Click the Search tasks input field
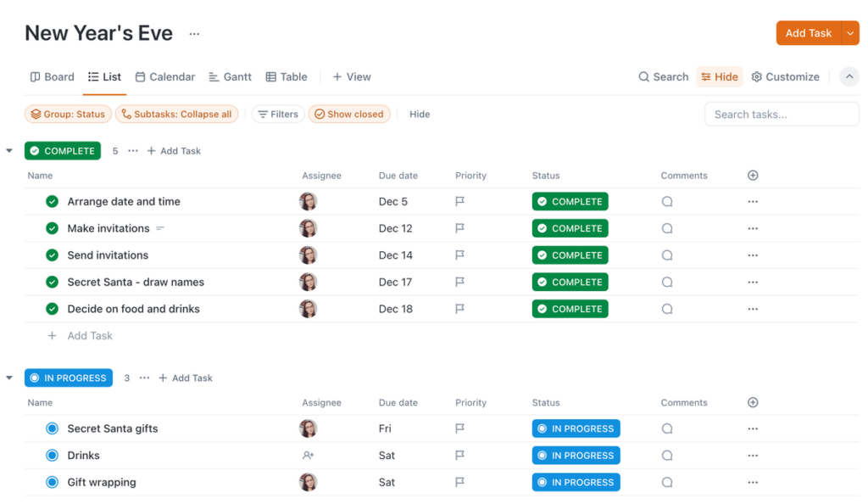The height and width of the screenshot is (504, 868). (x=781, y=114)
